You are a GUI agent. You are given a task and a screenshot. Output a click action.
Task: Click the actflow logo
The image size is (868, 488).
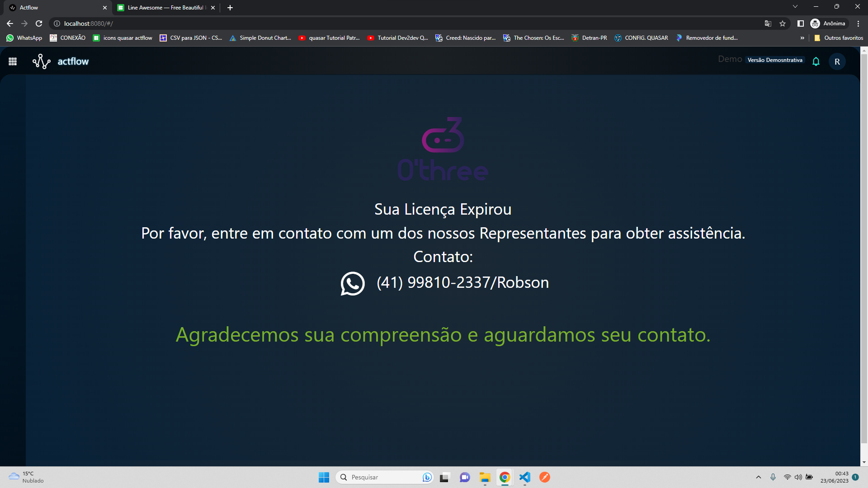click(x=61, y=61)
